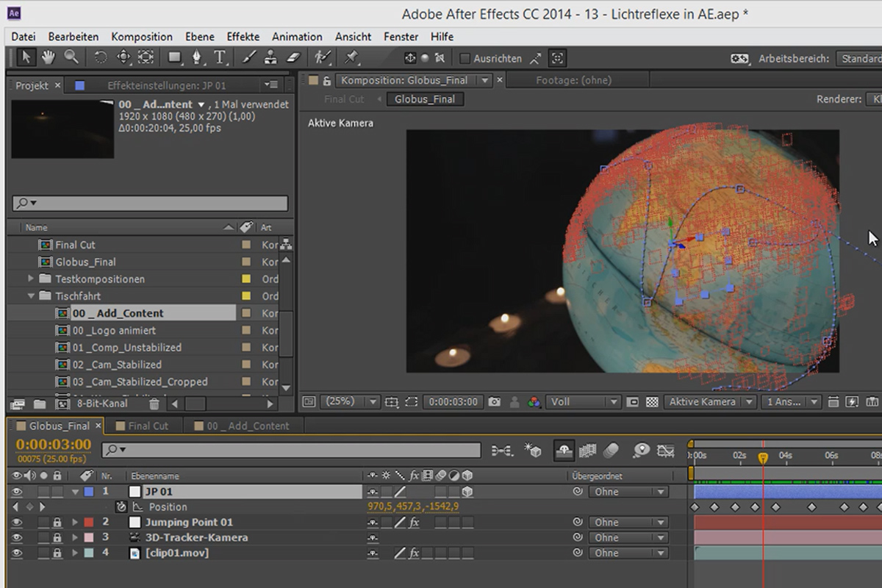Toggle transparency grid in composition viewer
Viewport: 882px width, 588px height.
(x=651, y=402)
